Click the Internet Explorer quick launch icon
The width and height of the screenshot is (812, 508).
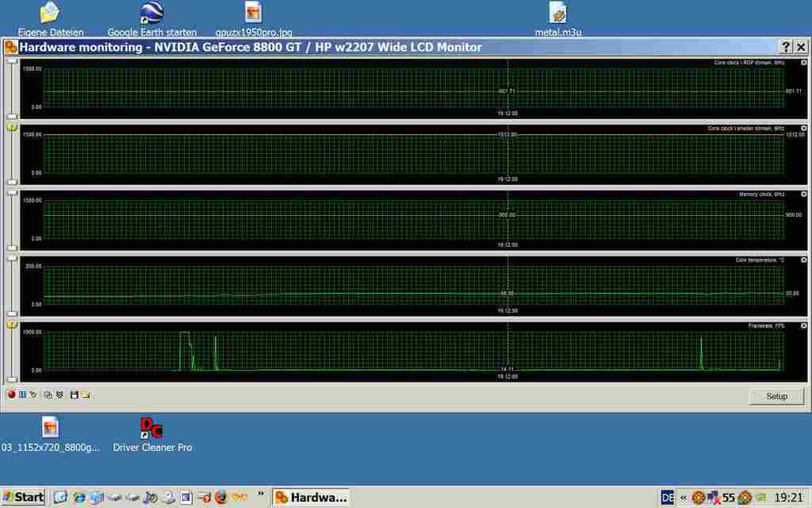(x=79, y=498)
